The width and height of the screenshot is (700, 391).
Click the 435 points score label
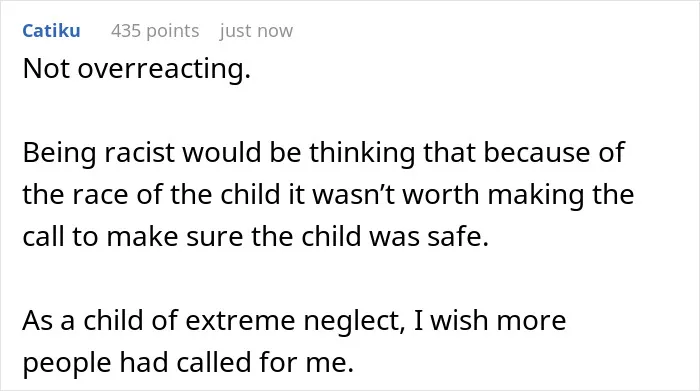click(x=155, y=31)
